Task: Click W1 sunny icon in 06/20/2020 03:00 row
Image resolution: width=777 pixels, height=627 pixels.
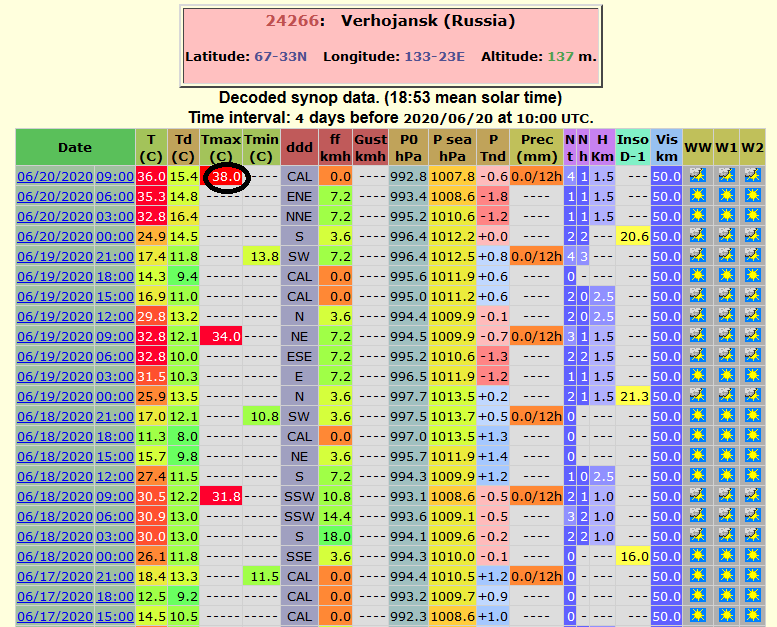Action: point(726,215)
